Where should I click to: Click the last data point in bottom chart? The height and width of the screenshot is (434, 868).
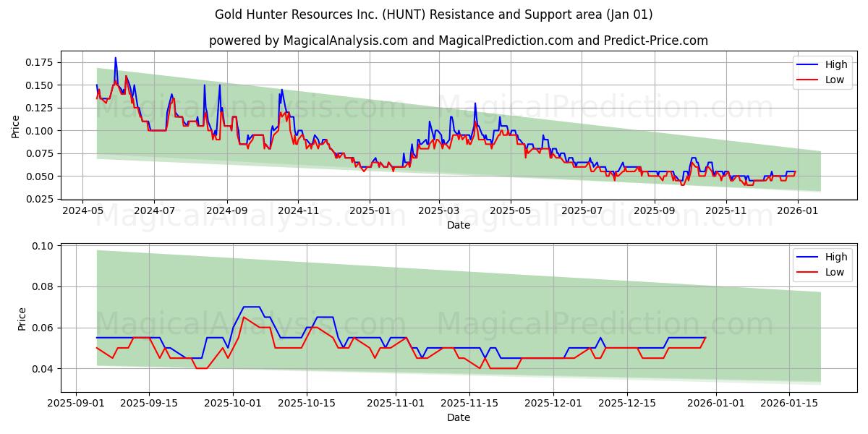pyautogui.click(x=705, y=338)
